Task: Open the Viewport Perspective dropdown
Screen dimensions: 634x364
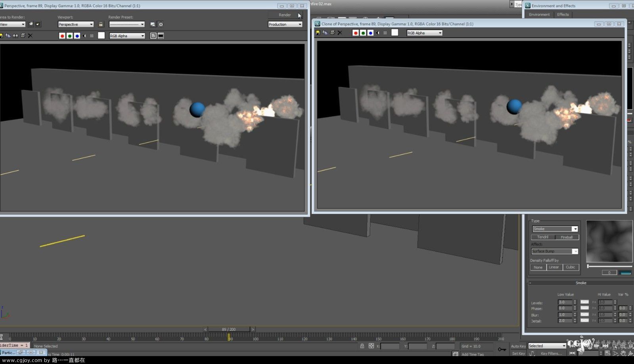Action: (76, 25)
